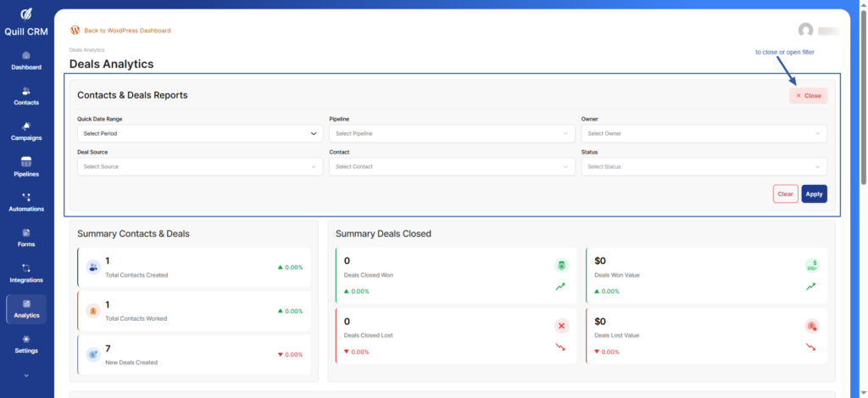Open the Integrations page icon
Screen dimensions: 868x398
point(26,268)
